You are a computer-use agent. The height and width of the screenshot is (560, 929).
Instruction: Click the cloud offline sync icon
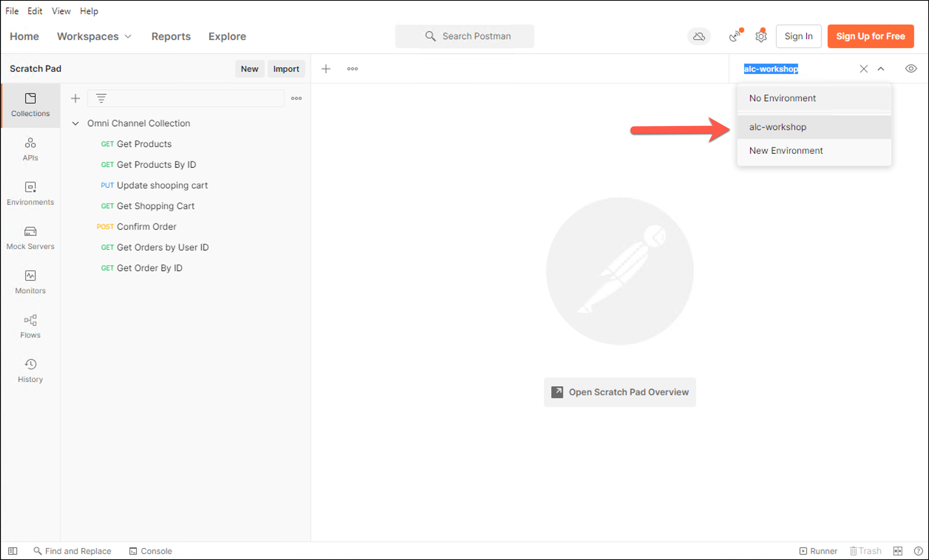click(x=699, y=37)
